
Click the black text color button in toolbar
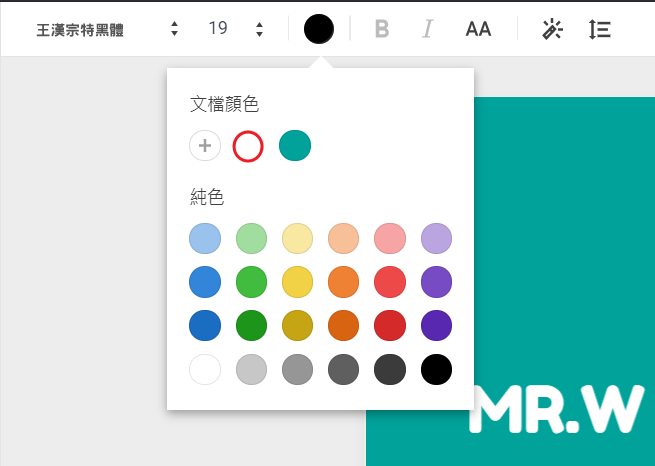319,29
